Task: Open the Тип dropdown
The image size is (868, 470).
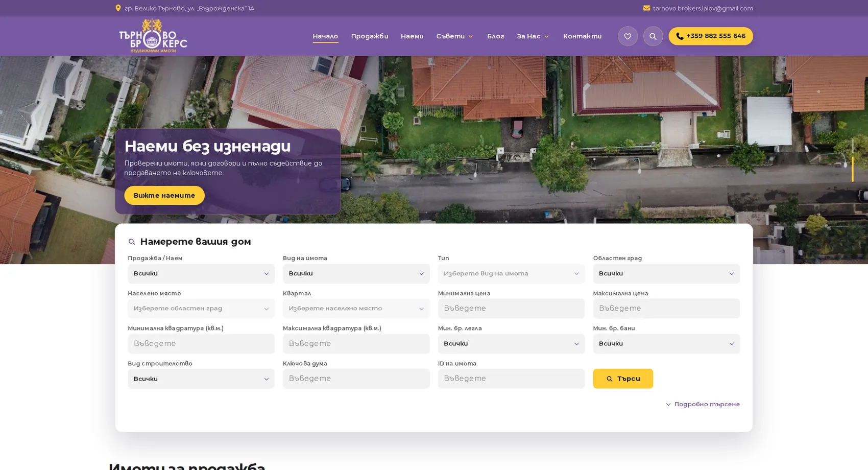Action: (511, 274)
